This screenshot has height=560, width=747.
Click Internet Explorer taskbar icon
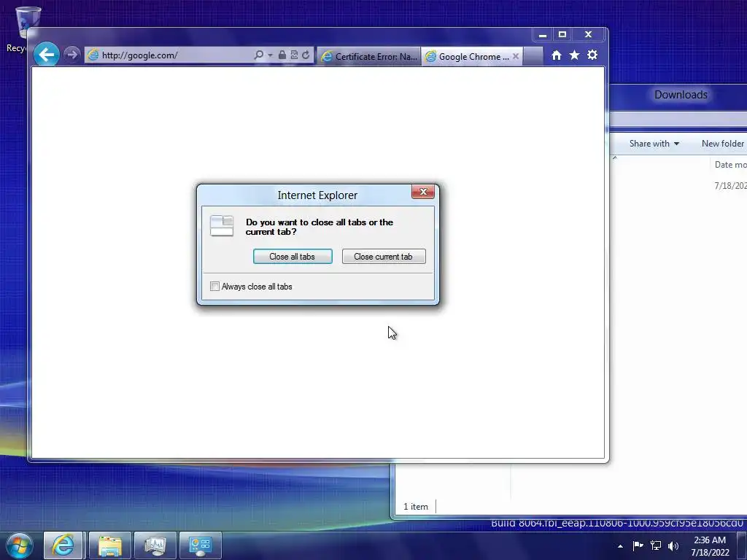[x=63, y=545]
